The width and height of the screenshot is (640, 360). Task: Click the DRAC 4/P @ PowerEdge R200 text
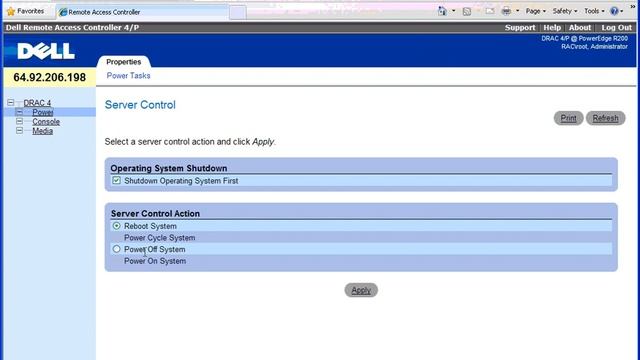coord(584,38)
